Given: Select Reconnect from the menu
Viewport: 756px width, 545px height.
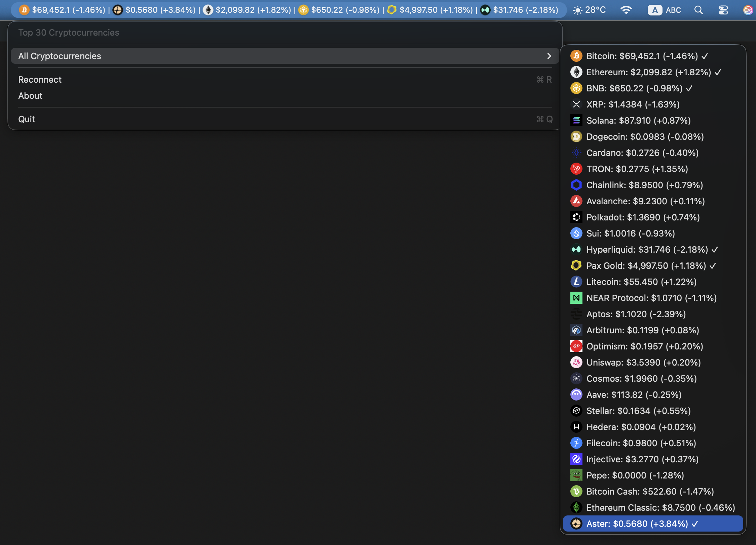Looking at the screenshot, I should [x=40, y=79].
